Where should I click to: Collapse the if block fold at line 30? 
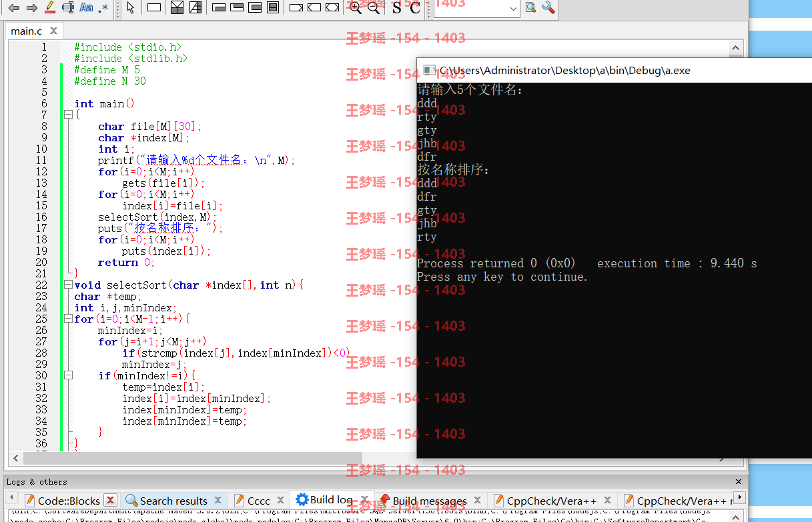click(67, 375)
